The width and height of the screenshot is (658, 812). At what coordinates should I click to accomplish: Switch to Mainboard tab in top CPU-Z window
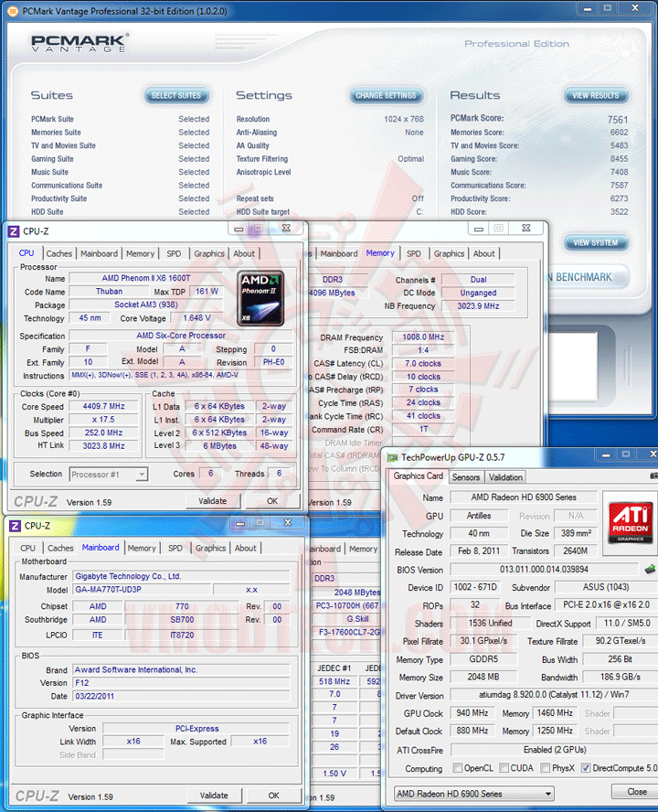click(x=99, y=254)
